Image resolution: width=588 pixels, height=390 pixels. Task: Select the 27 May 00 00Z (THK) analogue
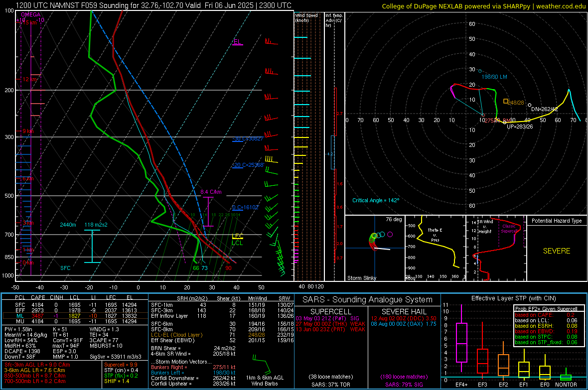tap(330, 324)
